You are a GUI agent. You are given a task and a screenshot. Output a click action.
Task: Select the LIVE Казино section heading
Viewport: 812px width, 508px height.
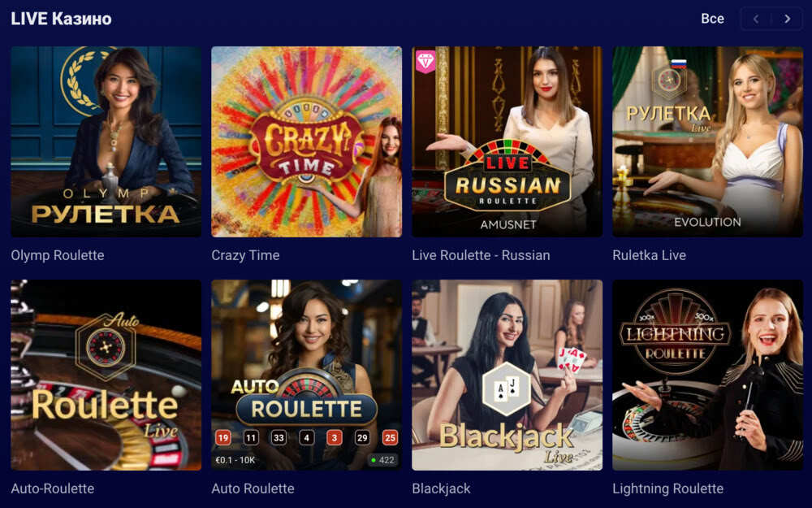click(61, 19)
